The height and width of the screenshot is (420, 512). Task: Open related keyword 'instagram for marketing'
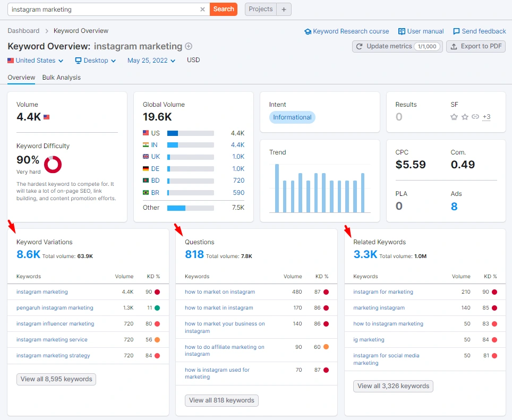[x=383, y=292]
